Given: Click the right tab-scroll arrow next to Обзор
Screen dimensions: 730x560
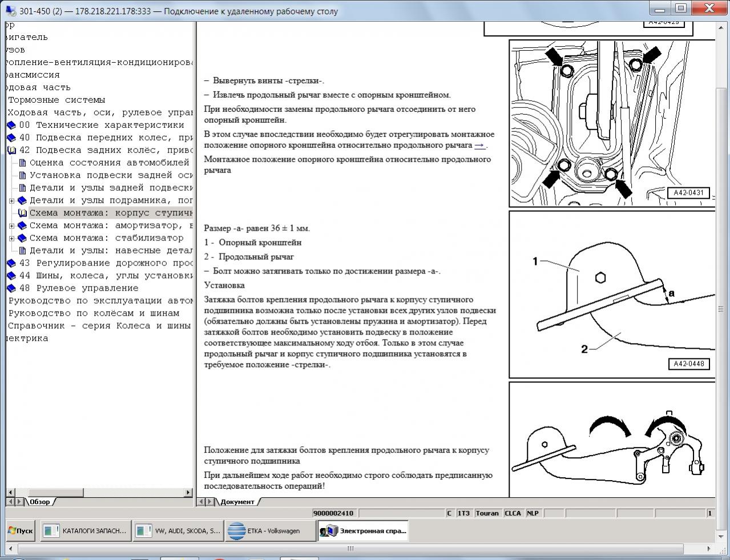Looking at the screenshot, I should [19, 502].
